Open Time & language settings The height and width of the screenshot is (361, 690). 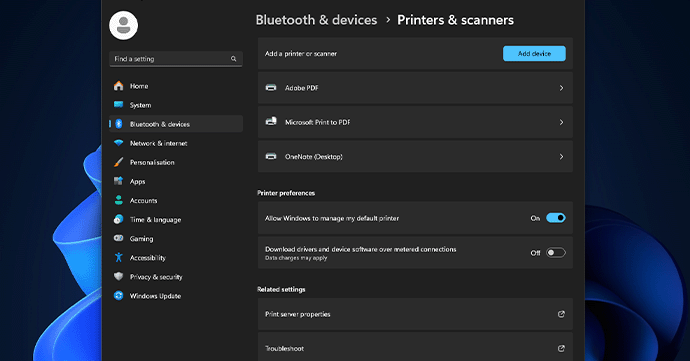[176, 219]
